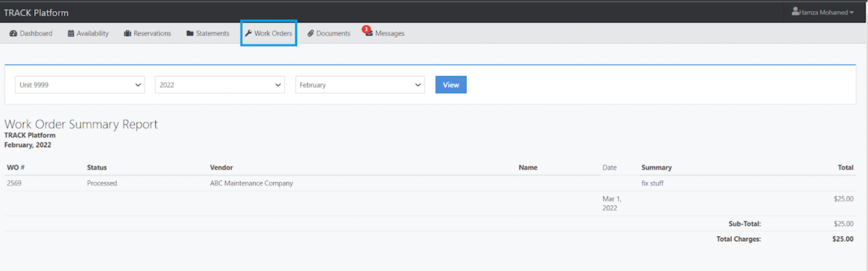868x271 pixels.
Task: Open the Documents tab
Action: (x=329, y=34)
